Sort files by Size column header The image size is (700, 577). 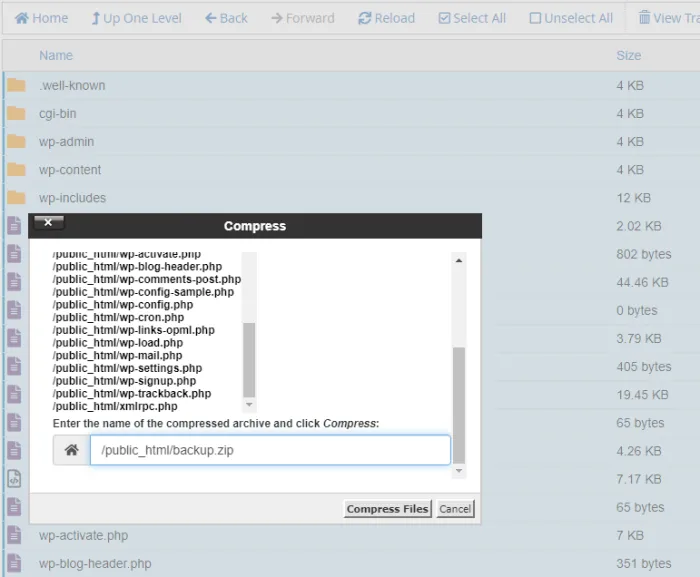click(628, 56)
